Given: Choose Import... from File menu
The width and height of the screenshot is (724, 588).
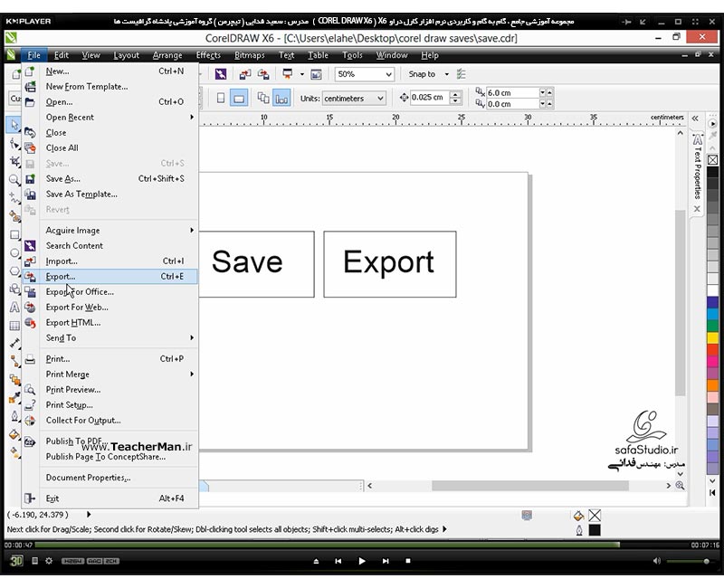Looking at the screenshot, I should (110, 261).
